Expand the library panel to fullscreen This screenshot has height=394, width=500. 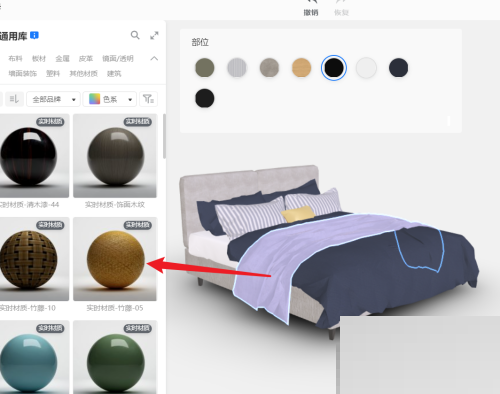[154, 35]
